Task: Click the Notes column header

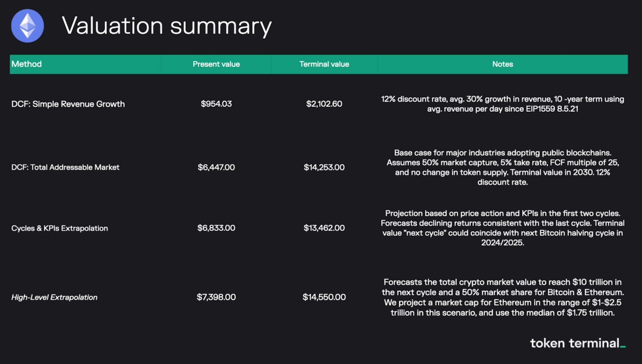Action: pyautogui.click(x=502, y=64)
